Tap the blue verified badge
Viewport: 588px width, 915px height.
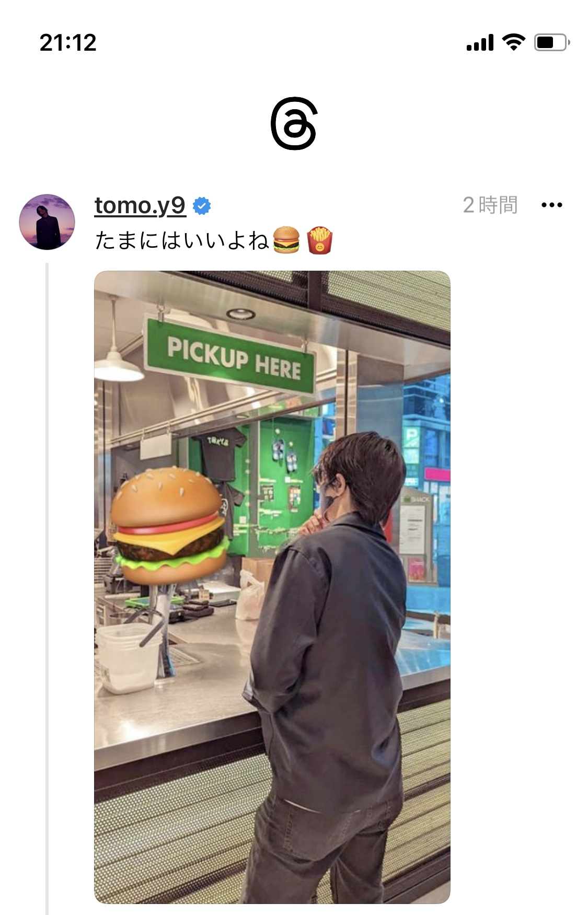(202, 206)
